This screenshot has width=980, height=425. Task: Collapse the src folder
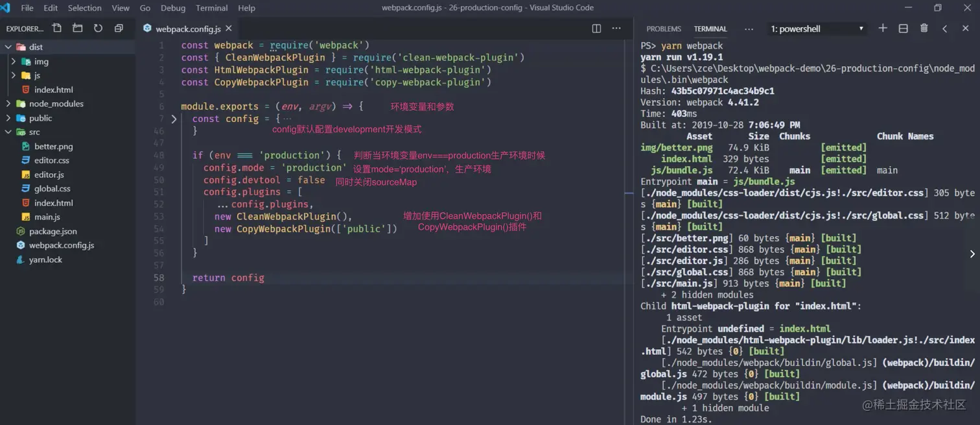pos(8,132)
